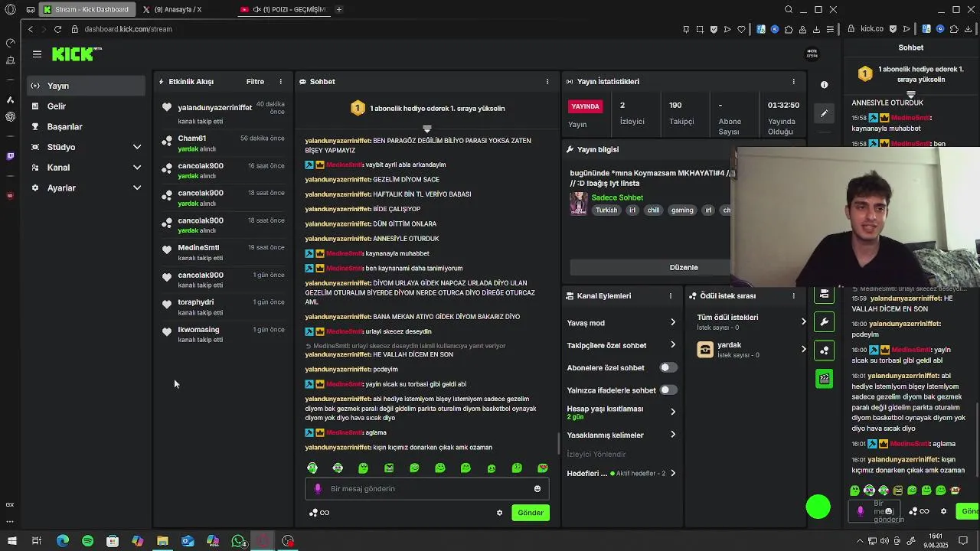Click the gaming tag chip
Image resolution: width=980 pixels, height=551 pixels.
point(681,210)
